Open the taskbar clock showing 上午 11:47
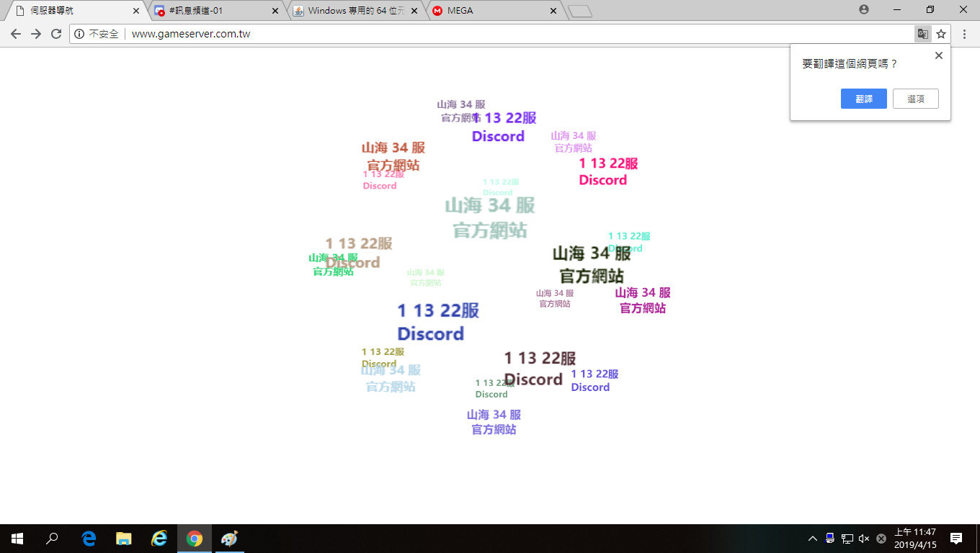Screen dimensions: 980x553 (x=915, y=539)
